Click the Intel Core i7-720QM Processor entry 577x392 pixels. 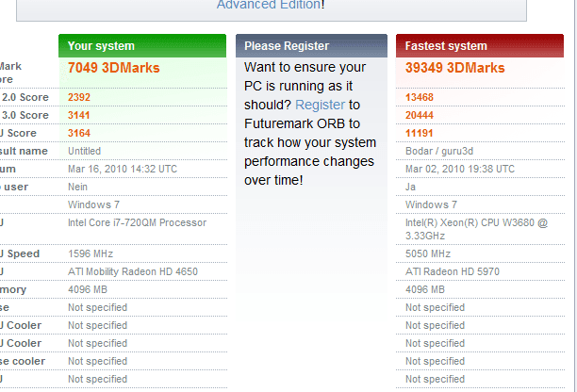click(x=137, y=223)
